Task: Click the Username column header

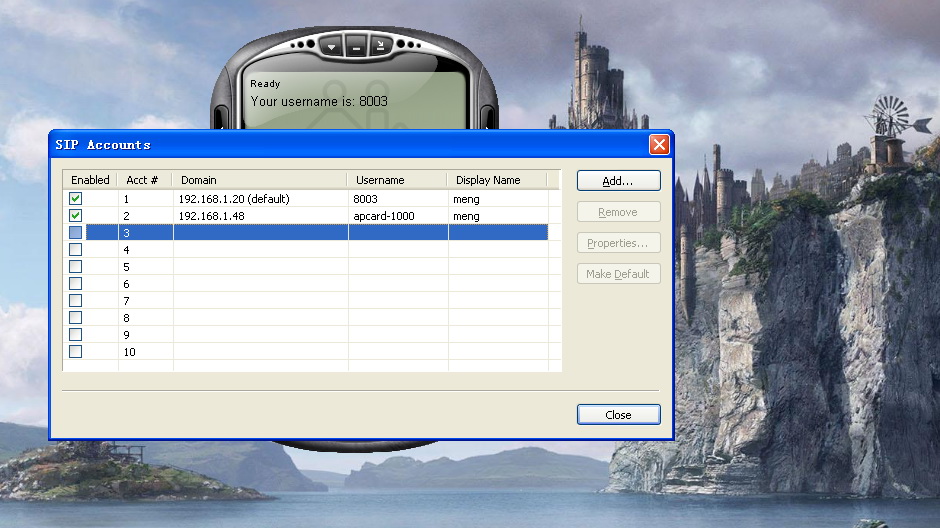Action: 396,180
